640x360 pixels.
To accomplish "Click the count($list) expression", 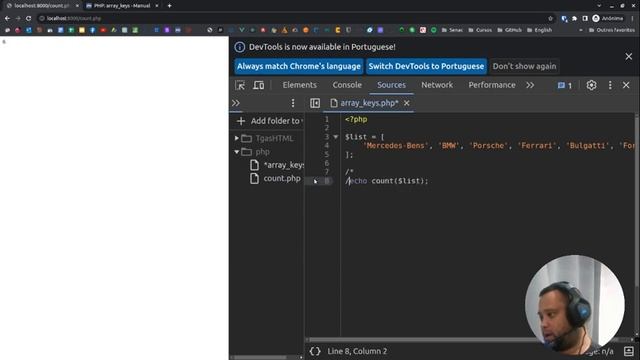I will tap(397, 181).
